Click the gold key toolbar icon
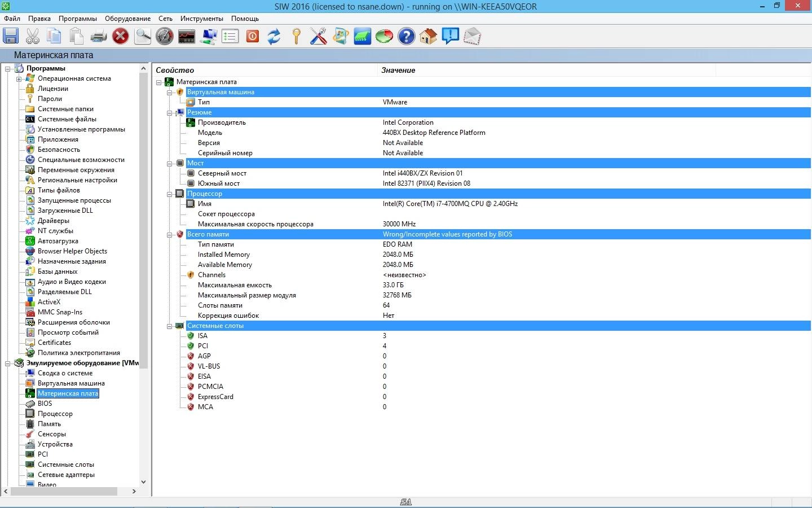812x508 pixels. pos(297,36)
